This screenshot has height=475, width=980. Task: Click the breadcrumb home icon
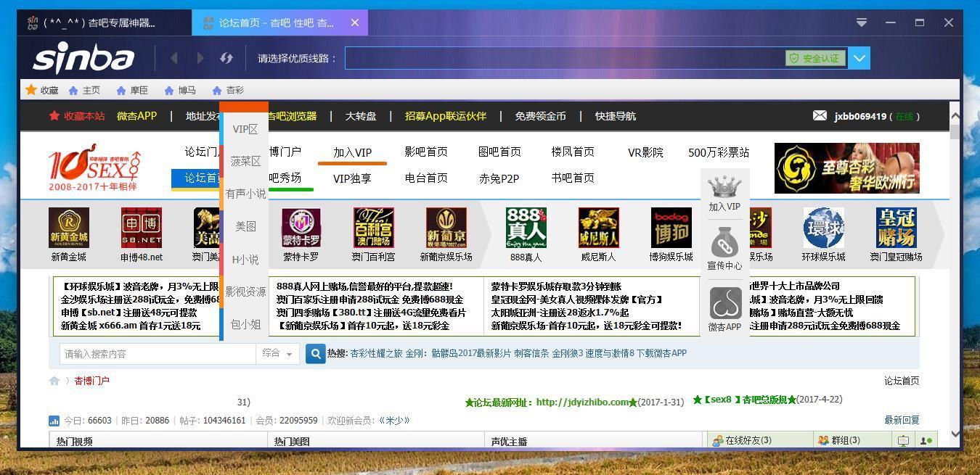(54, 381)
